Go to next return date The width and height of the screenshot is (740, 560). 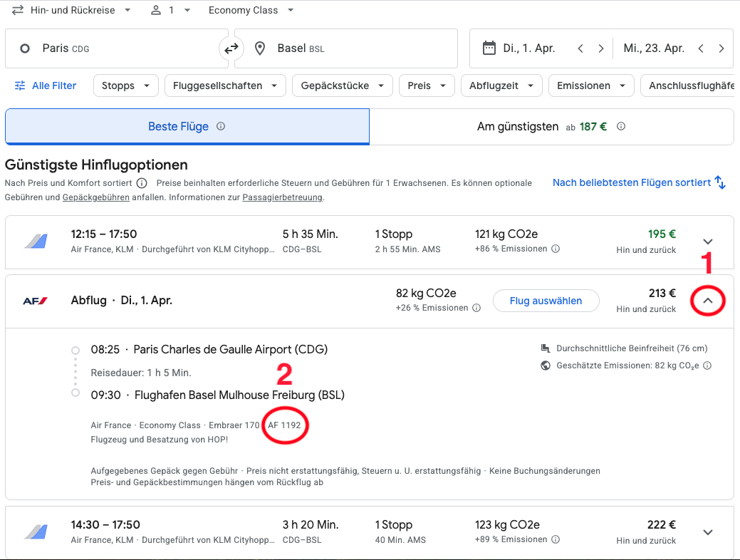[x=721, y=48]
